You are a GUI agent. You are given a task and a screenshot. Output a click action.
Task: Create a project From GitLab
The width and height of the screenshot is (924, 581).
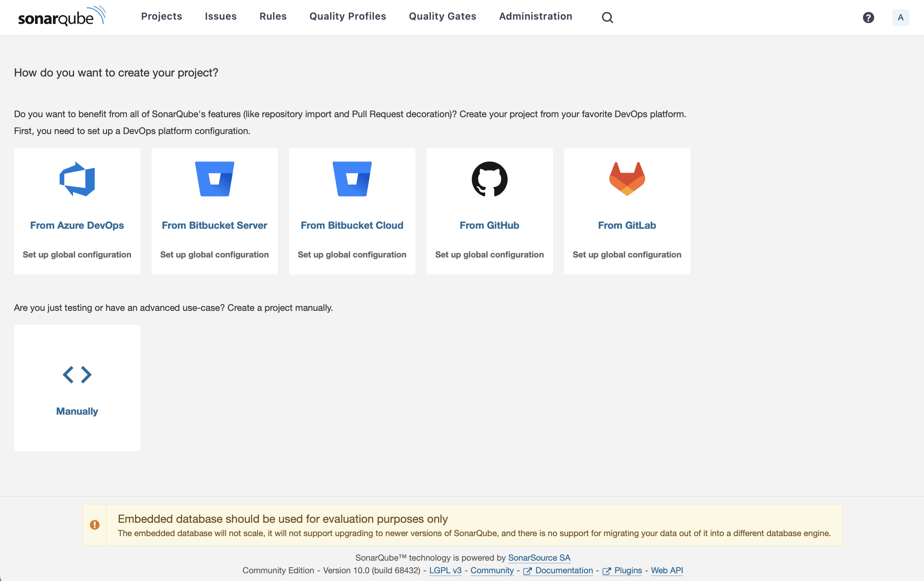tap(627, 225)
